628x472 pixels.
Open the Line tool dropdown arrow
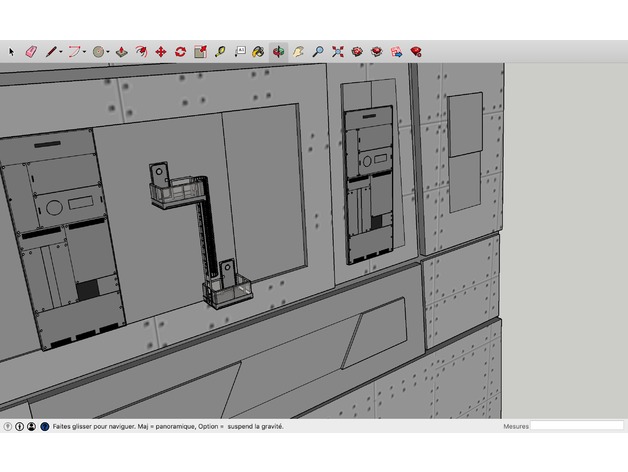61,52
